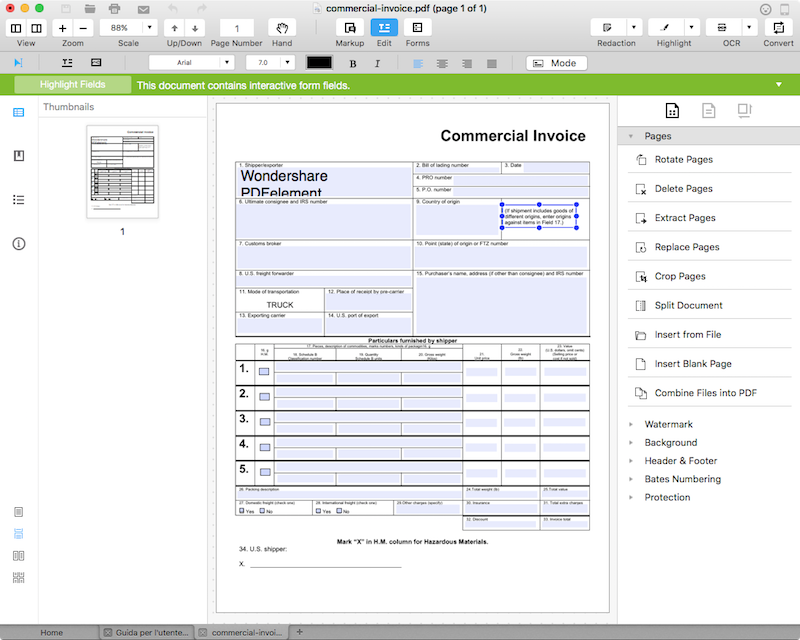Image resolution: width=800 pixels, height=640 pixels.
Task: Open the font color swatch
Action: pyautogui.click(x=319, y=62)
